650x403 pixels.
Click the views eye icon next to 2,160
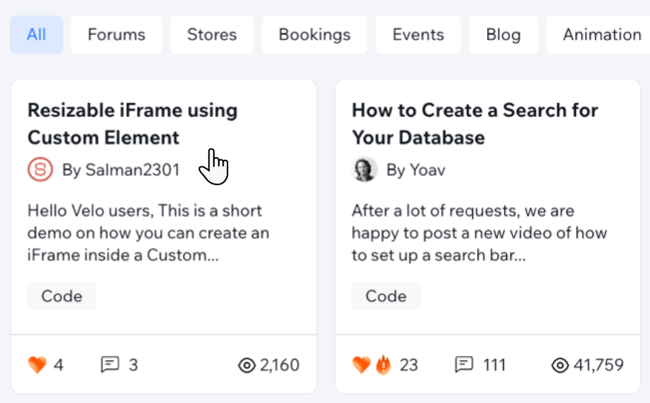pyautogui.click(x=247, y=365)
